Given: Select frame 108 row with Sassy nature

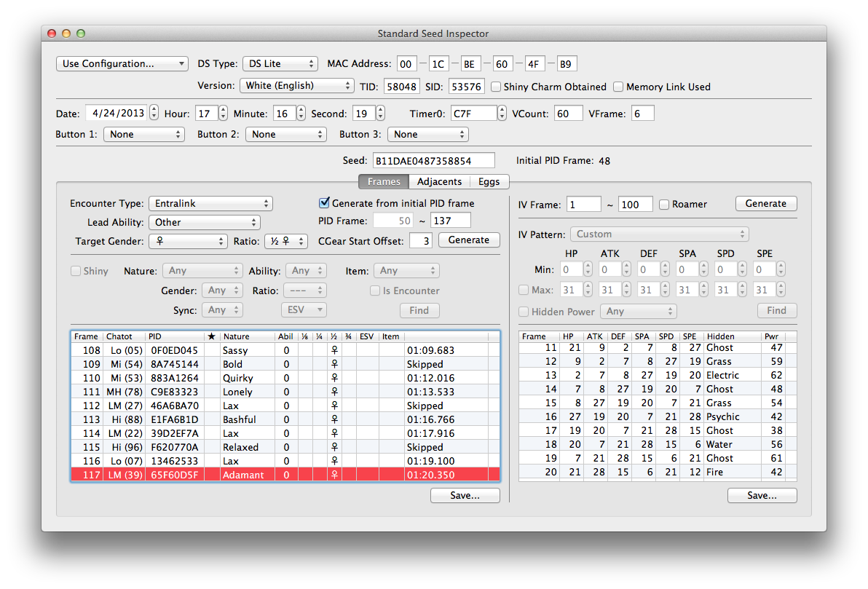Looking at the screenshot, I should coord(285,350).
